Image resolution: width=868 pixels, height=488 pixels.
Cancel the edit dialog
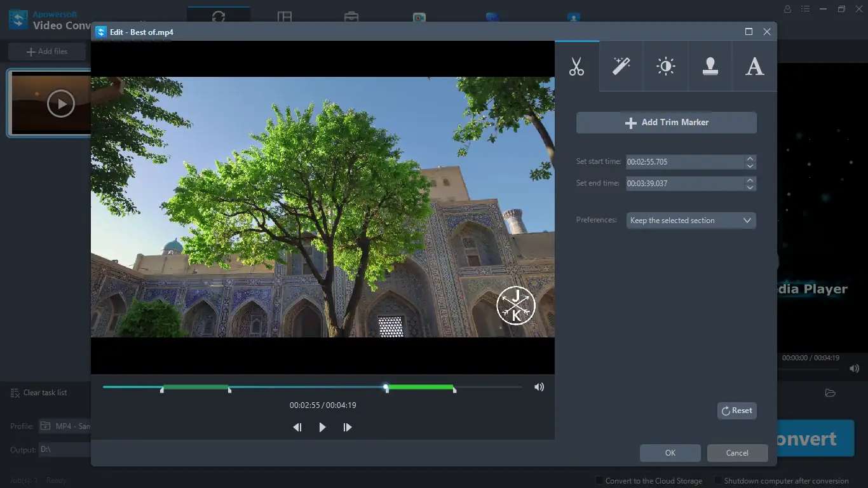(x=737, y=453)
